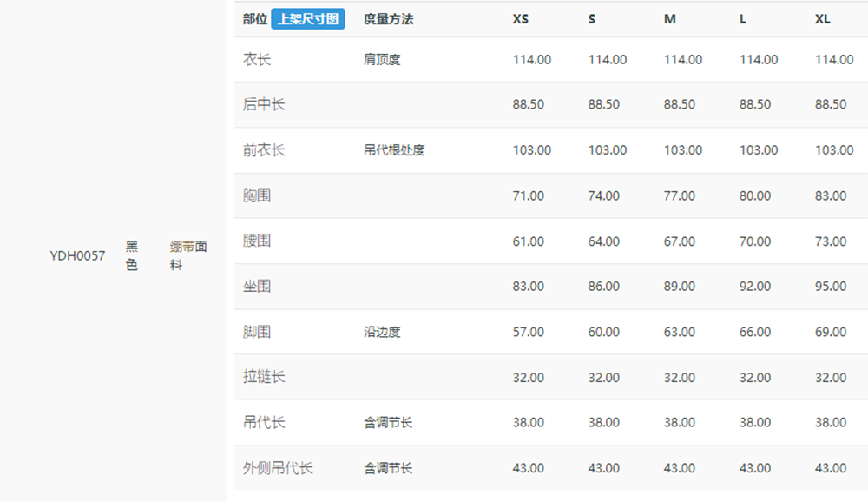
Task: Click the 吊代长 XL value 38.00
Action: pos(831,423)
